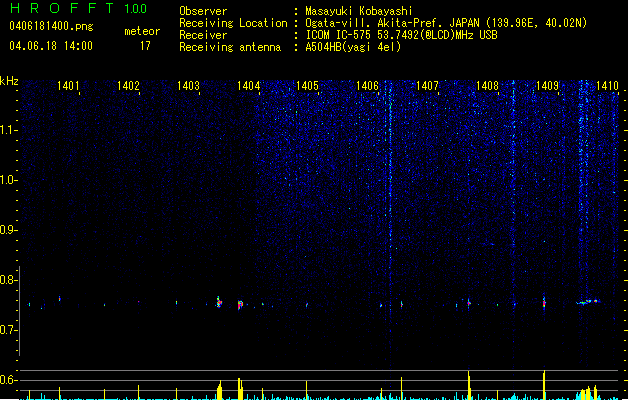Click the 1401 time marker
629x400 pixels.
68,86
